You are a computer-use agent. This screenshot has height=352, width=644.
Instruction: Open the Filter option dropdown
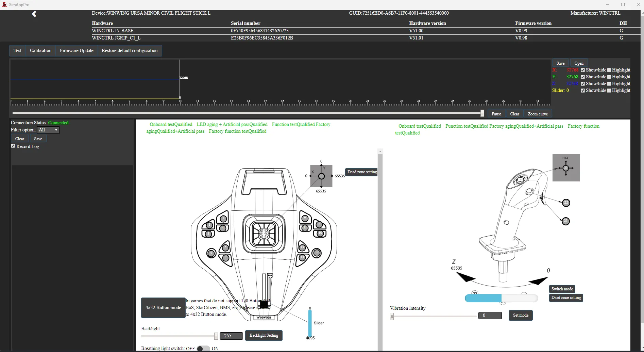[x=48, y=130]
